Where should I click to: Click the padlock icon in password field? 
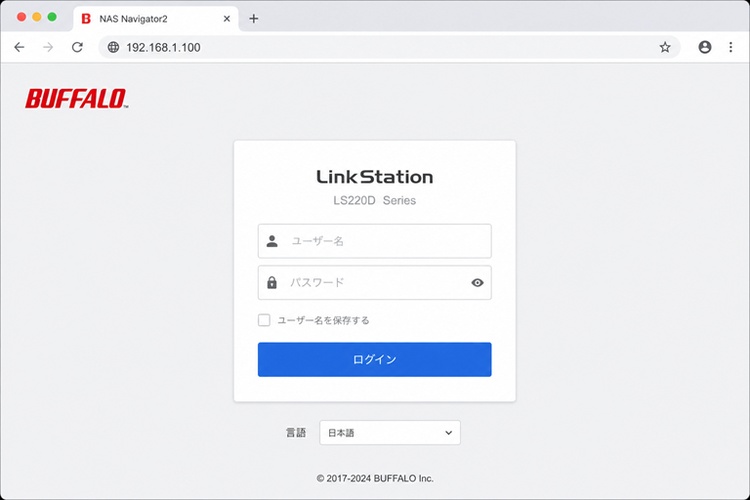click(x=272, y=283)
